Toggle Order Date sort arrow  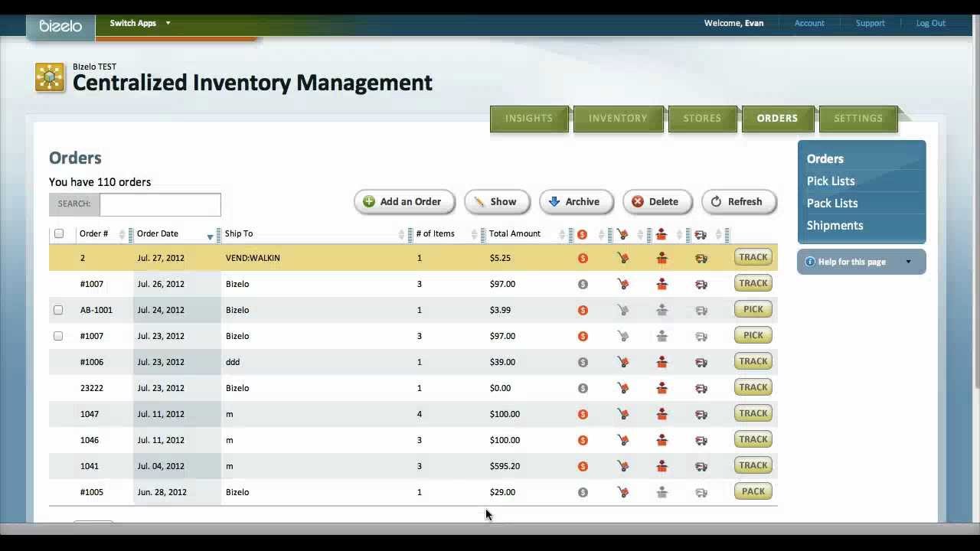pos(210,236)
